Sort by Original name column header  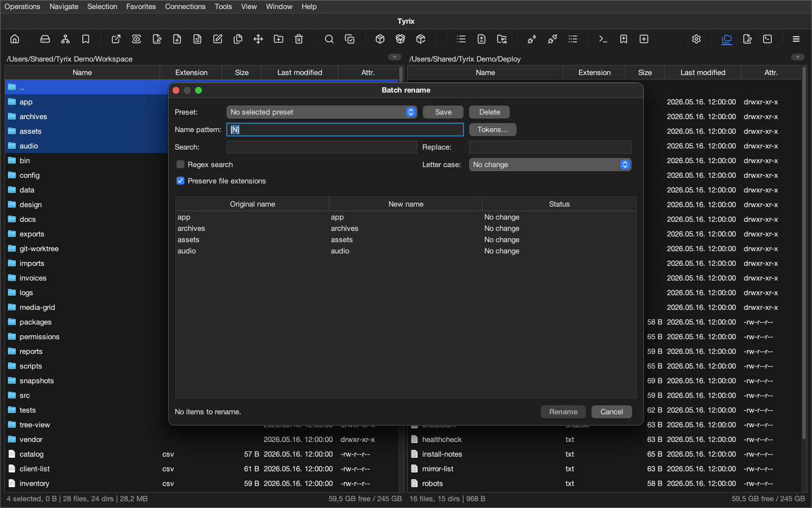tap(252, 204)
